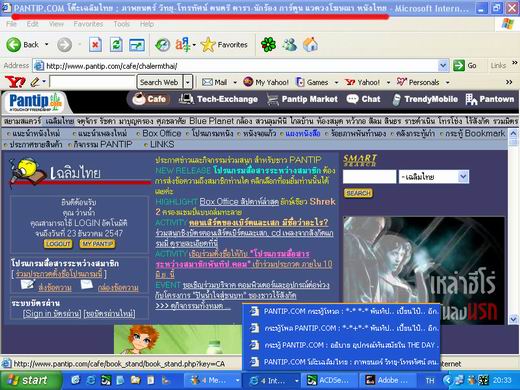Open Favorites star button
Screen dimensions: 520x390
224,45
